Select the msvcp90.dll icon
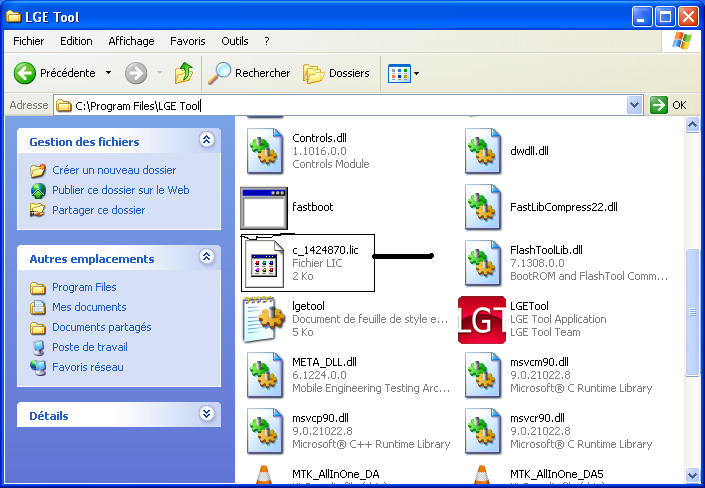Viewport: 705px width, 488px height. [265, 431]
